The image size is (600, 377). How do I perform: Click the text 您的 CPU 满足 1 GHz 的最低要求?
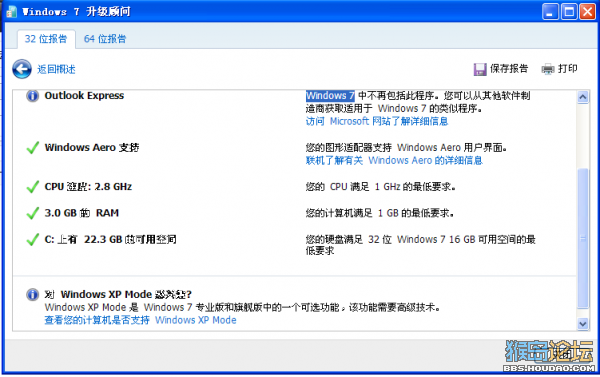click(x=380, y=187)
